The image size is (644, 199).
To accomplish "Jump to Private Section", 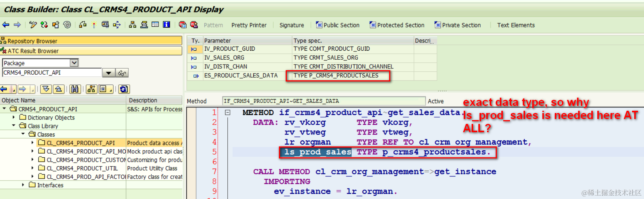I will (458, 25).
